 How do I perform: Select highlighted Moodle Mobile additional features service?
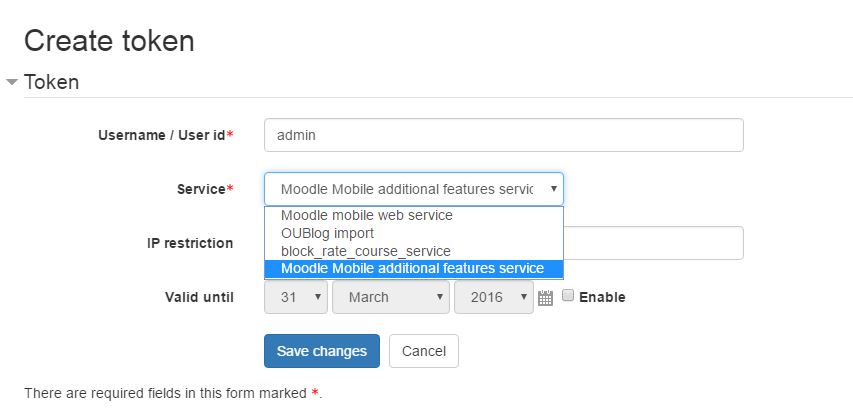click(412, 268)
